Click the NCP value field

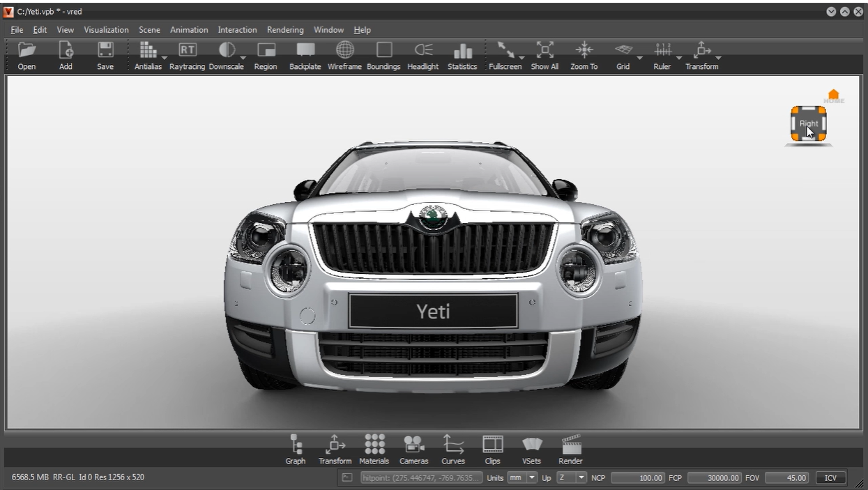click(638, 477)
